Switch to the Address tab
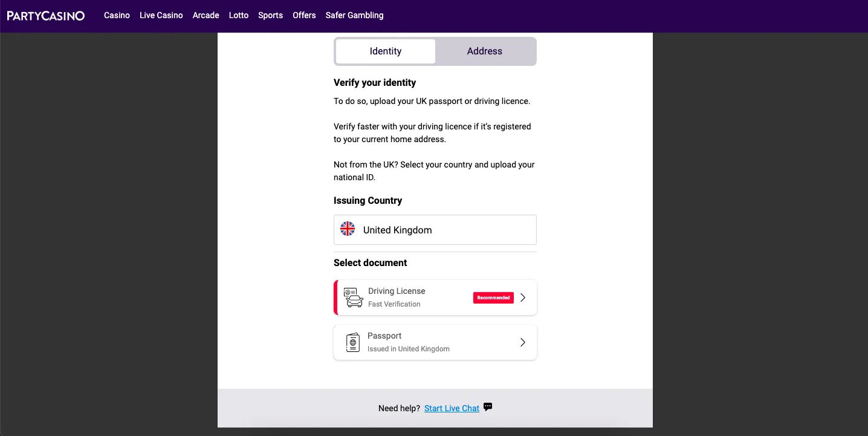 [x=484, y=51]
